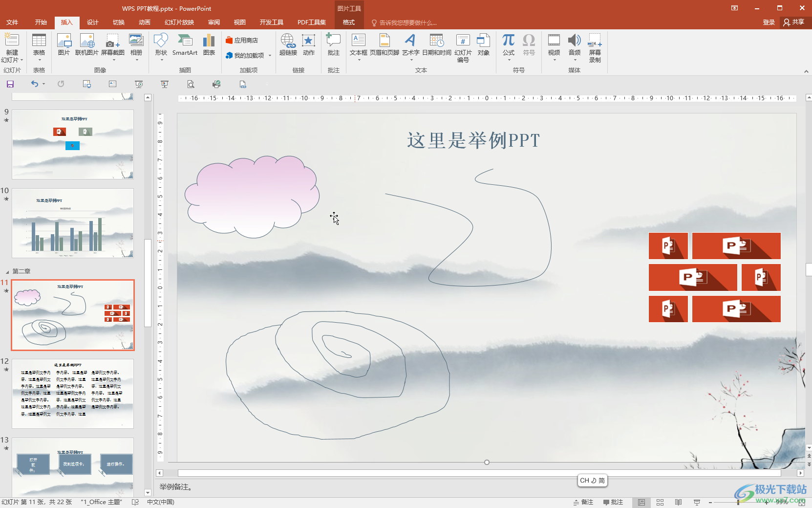This screenshot has width=812, height=508.
Task: Insert a Hyperlink (超链接)
Action: point(288,44)
